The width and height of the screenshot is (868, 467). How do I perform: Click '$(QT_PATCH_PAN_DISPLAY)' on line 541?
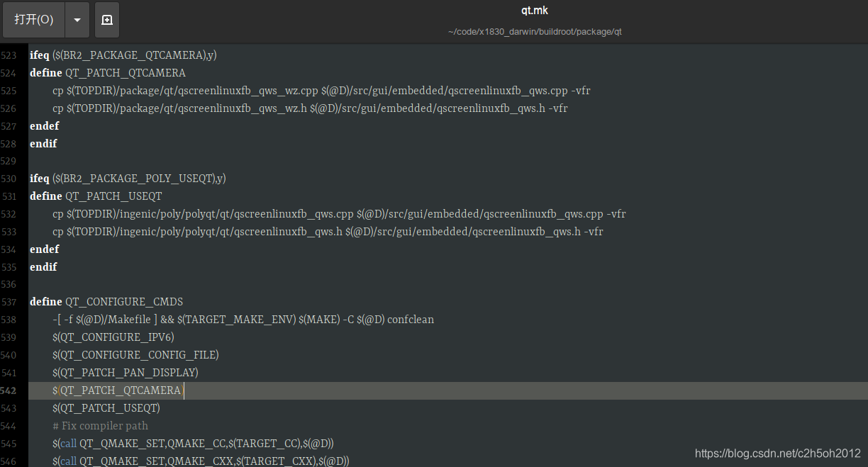[124, 372]
